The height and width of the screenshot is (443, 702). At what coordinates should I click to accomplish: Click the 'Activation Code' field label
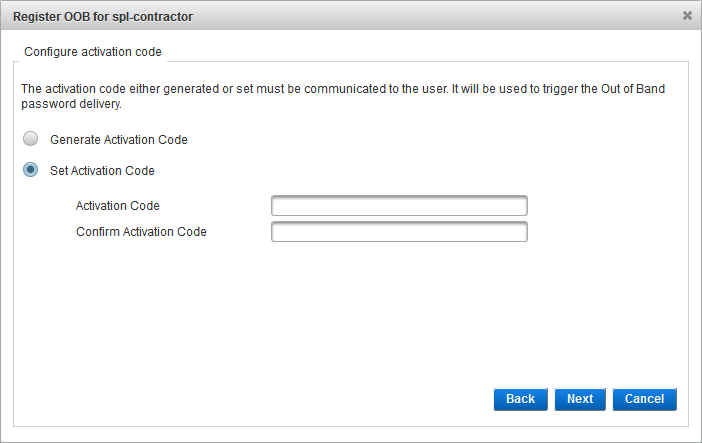coord(118,206)
